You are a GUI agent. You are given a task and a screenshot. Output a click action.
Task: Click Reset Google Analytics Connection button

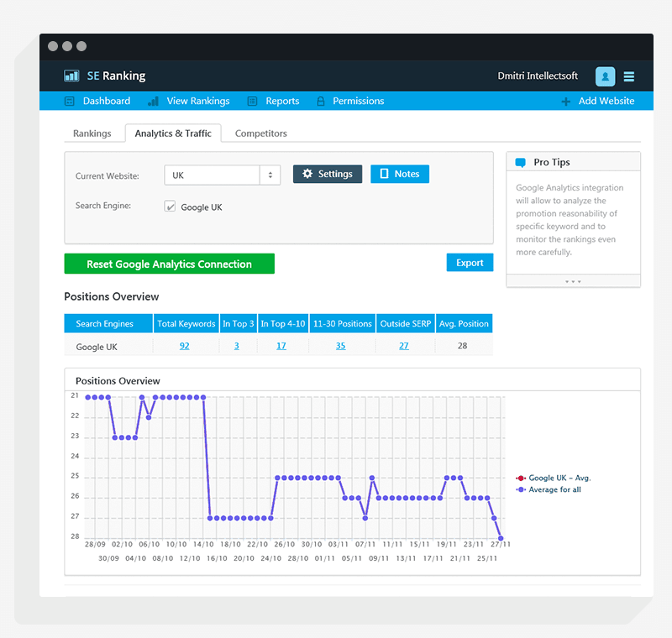(x=170, y=264)
